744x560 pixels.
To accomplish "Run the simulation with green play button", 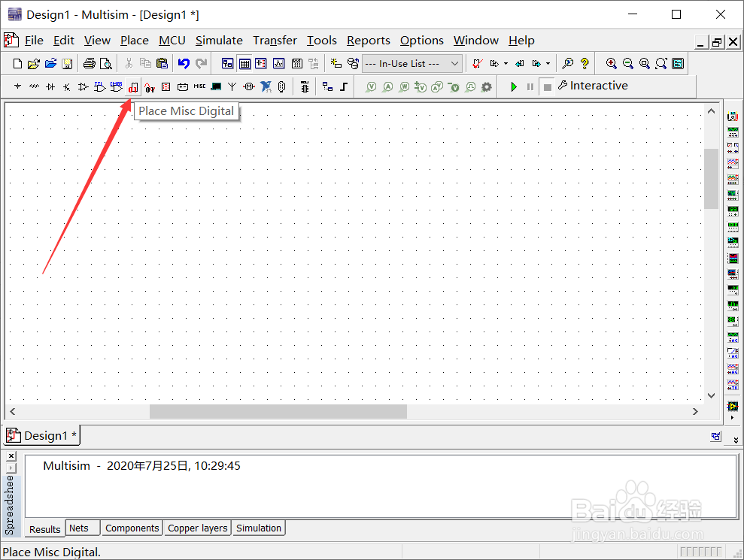I will click(x=513, y=86).
